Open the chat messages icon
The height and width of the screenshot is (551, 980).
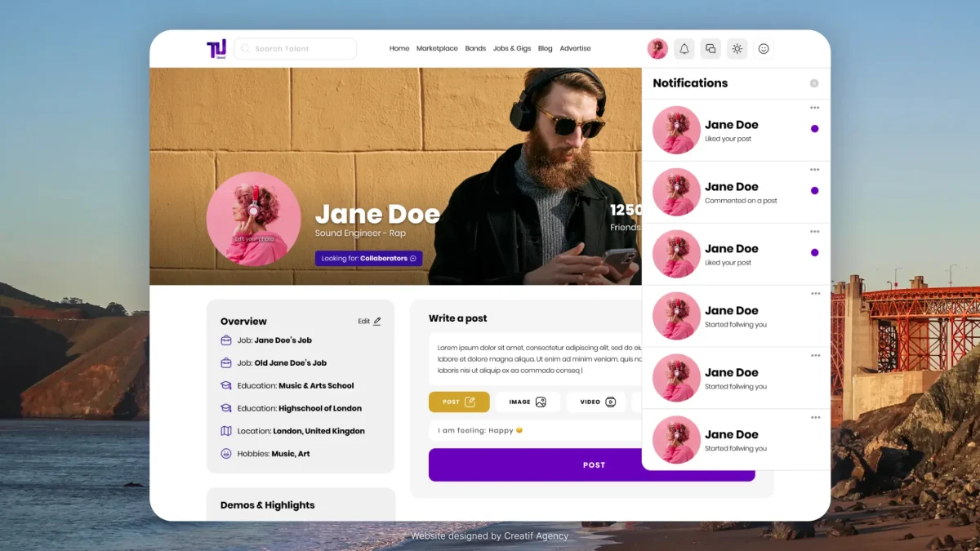pyautogui.click(x=710, y=49)
